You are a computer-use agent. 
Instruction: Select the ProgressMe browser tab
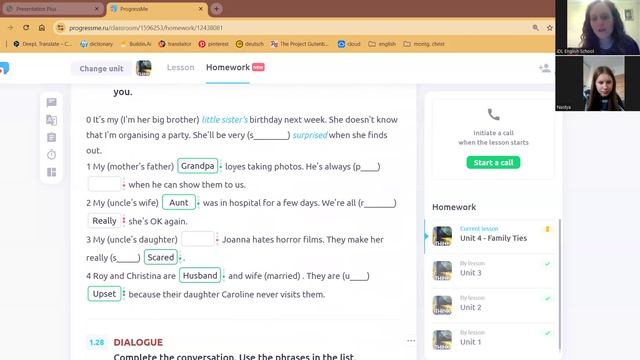[x=157, y=9]
